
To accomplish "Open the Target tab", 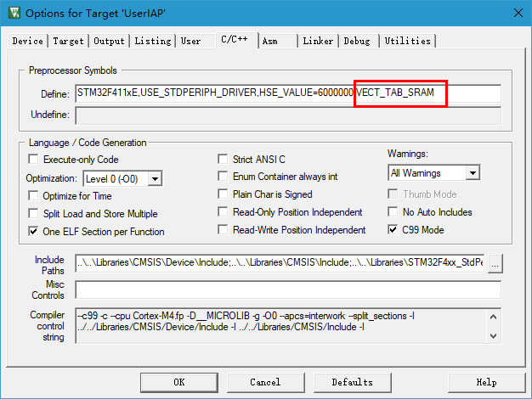I will (68, 41).
